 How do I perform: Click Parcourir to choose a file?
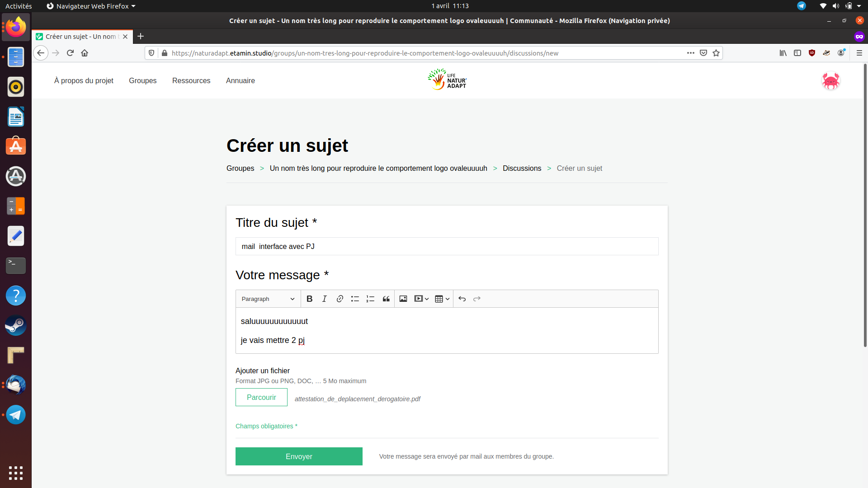(x=261, y=397)
